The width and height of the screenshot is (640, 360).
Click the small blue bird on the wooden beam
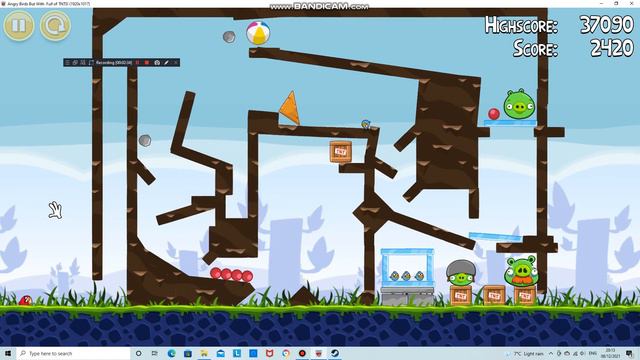[366, 124]
